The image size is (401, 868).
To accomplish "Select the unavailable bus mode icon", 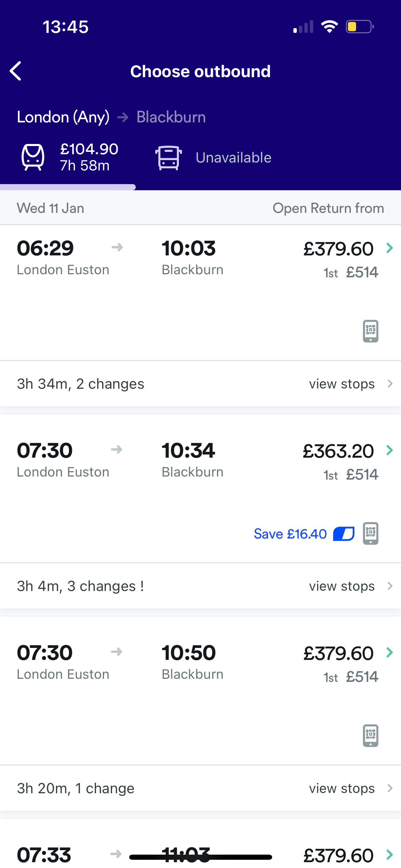I will (x=168, y=158).
